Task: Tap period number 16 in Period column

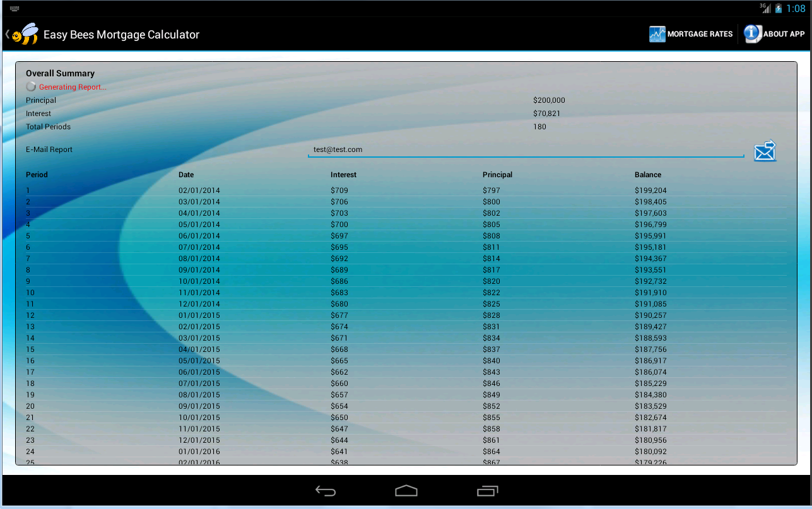Action: click(x=30, y=361)
